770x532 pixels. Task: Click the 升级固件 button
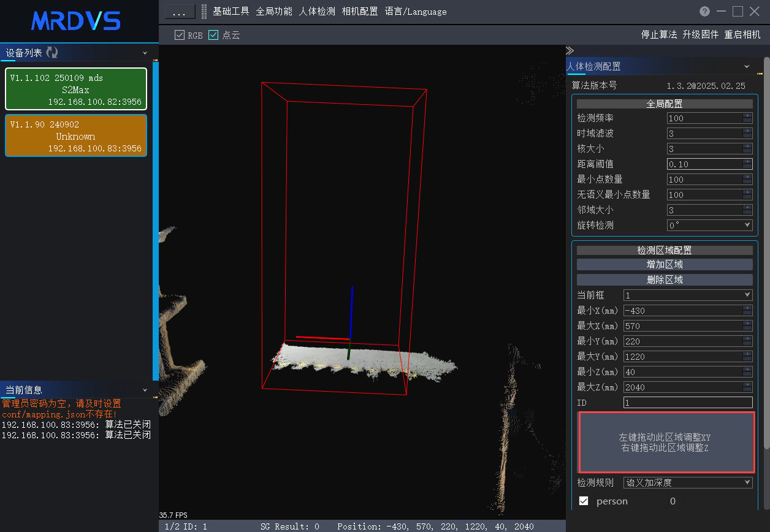[701, 35]
